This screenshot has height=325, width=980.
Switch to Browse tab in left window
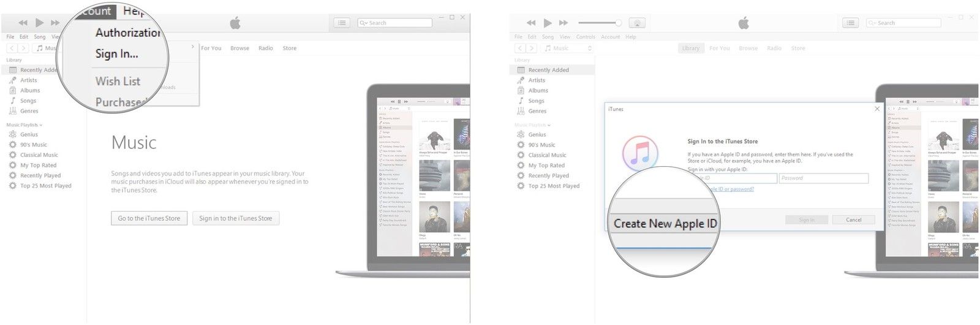[x=239, y=48]
